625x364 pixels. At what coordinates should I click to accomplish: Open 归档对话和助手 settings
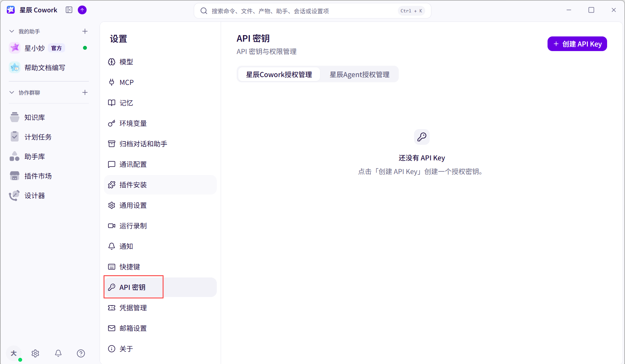pyautogui.click(x=160, y=144)
